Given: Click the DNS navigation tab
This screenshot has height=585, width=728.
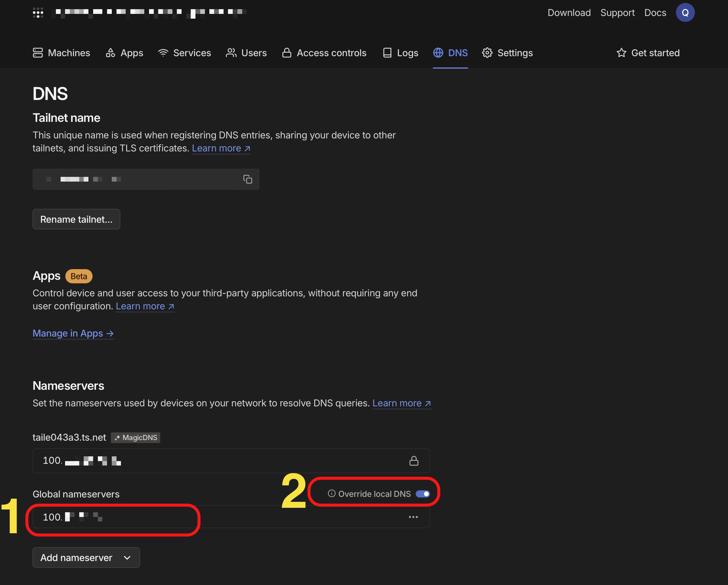Looking at the screenshot, I should (x=450, y=53).
